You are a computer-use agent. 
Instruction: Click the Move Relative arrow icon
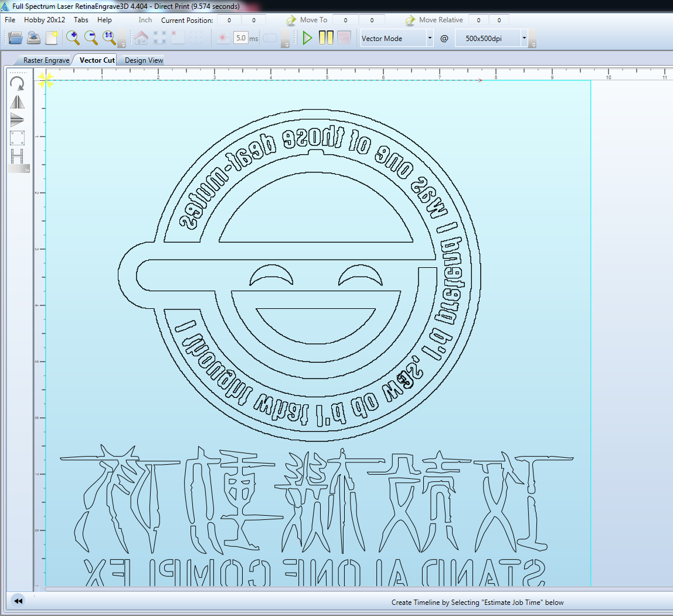pyautogui.click(x=410, y=20)
